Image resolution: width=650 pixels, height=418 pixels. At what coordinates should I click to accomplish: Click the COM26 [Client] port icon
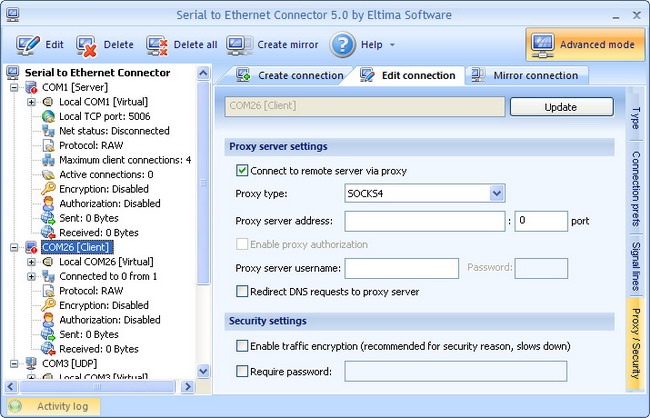point(32,248)
